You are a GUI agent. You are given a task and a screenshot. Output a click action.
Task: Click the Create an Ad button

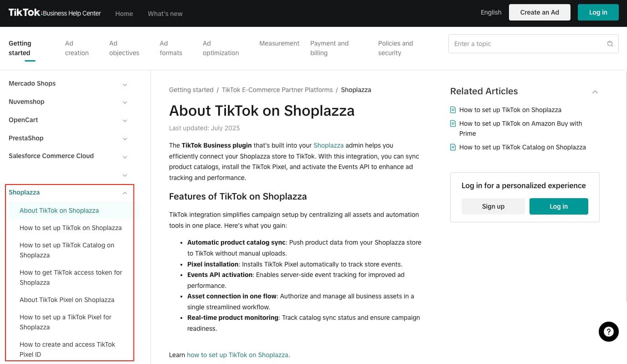(x=540, y=12)
